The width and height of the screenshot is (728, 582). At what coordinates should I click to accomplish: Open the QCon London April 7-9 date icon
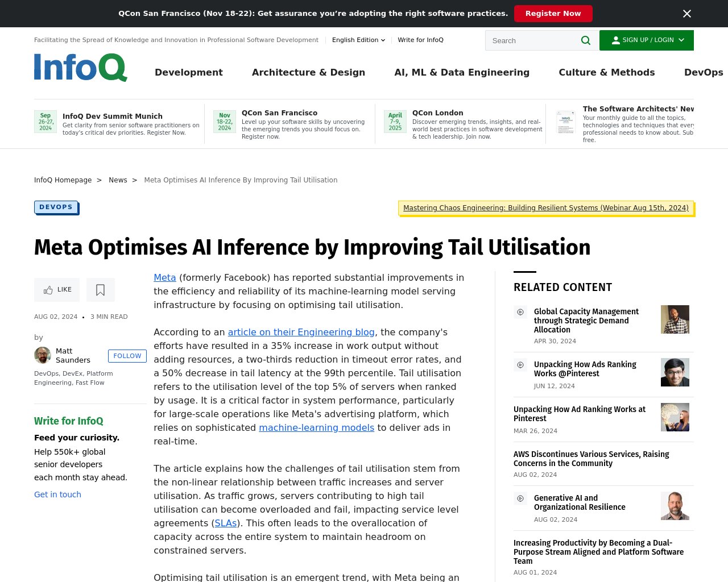395,122
